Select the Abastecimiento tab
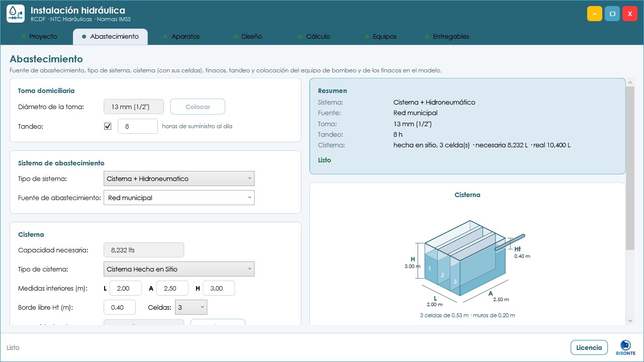The image size is (644, 362). coord(110,37)
